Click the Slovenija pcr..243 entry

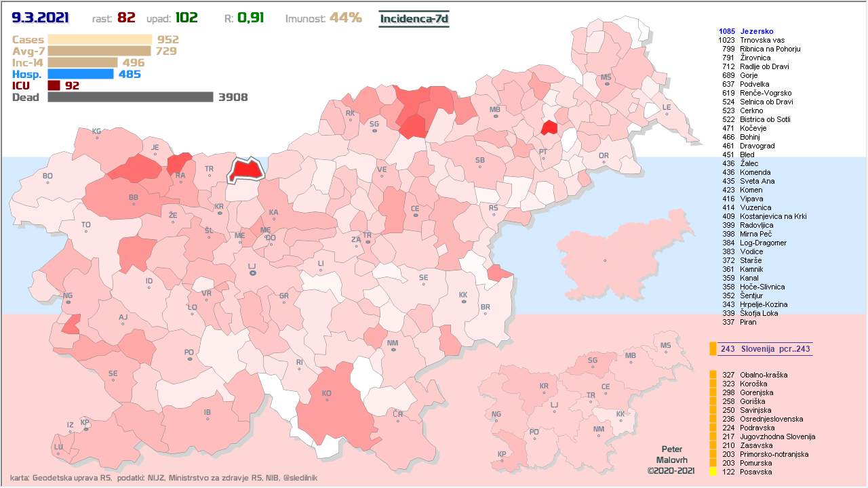coord(765,349)
